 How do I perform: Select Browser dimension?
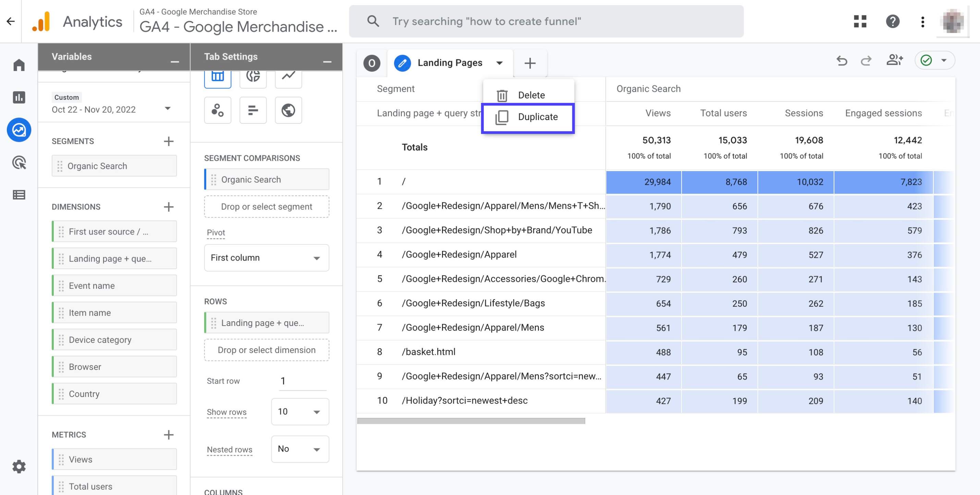[x=114, y=366]
